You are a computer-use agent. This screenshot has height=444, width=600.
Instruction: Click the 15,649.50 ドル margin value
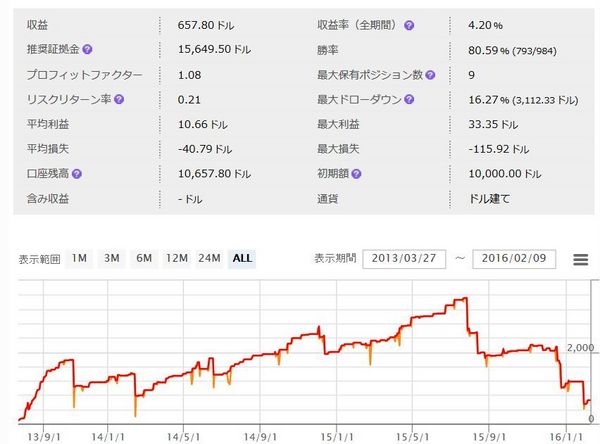tap(214, 49)
